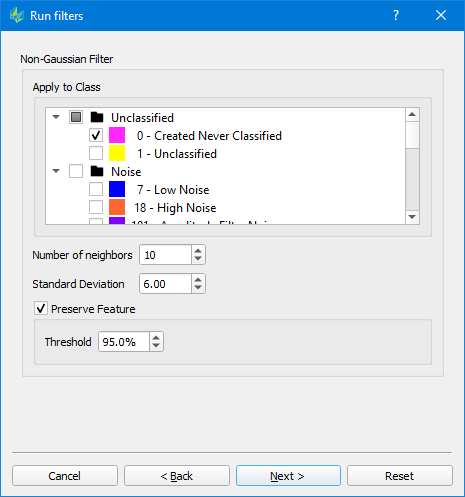465x497 pixels.
Task: Click the Next > button
Action: point(288,476)
